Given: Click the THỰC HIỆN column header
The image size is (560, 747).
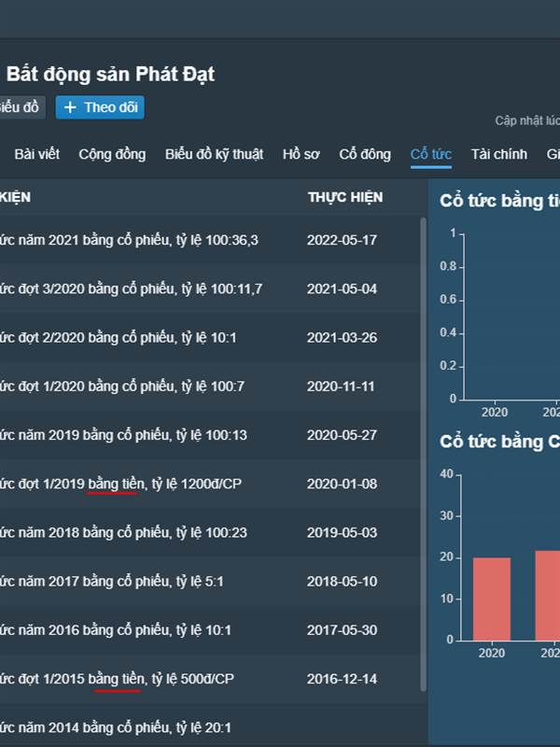Looking at the screenshot, I should point(345,197).
